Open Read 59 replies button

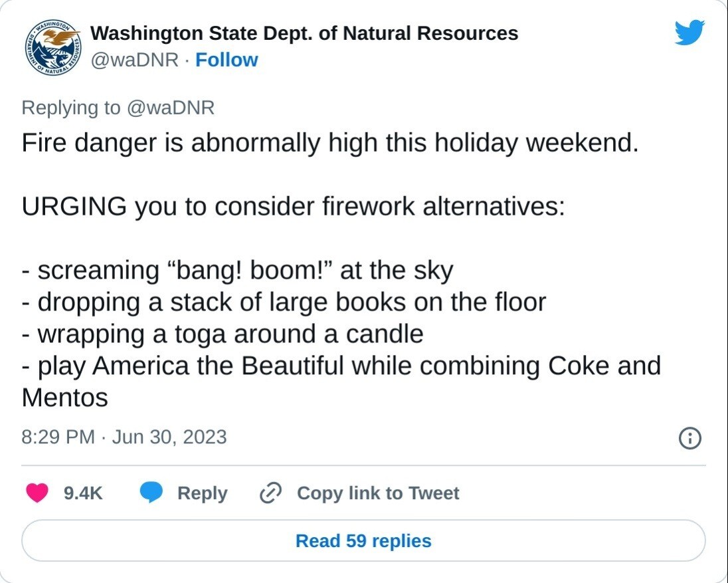(363, 540)
